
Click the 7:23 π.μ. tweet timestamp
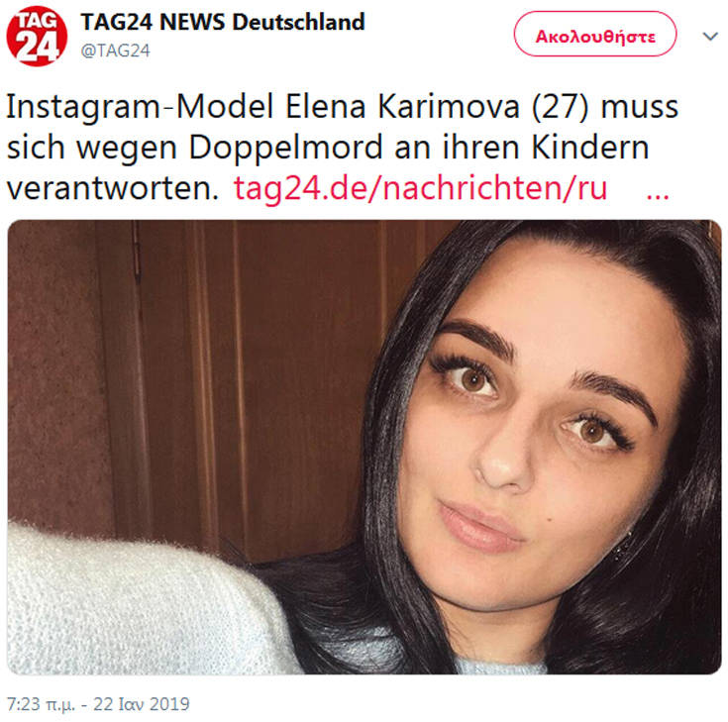[x=41, y=704]
